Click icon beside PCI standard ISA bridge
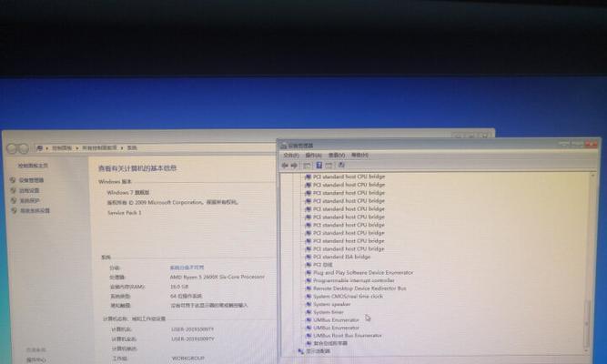607x364 pixels. click(x=309, y=257)
